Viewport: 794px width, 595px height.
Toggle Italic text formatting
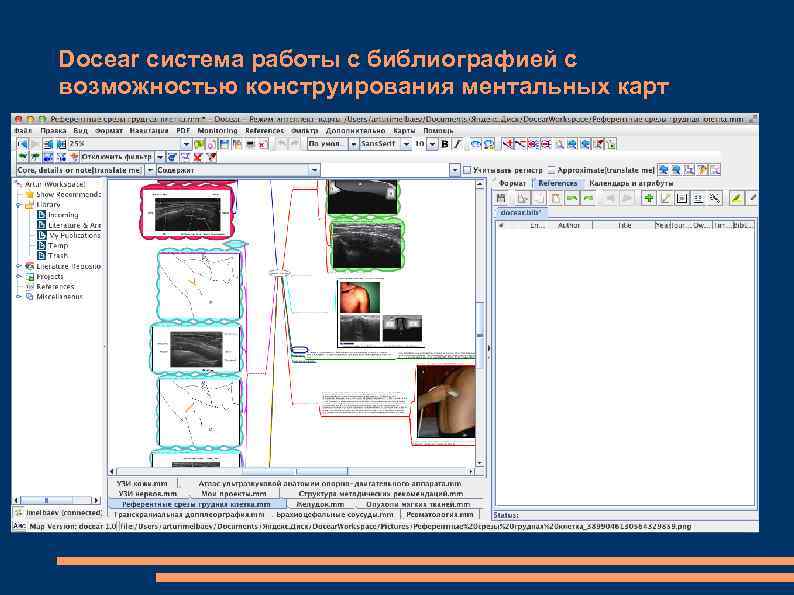(457, 144)
